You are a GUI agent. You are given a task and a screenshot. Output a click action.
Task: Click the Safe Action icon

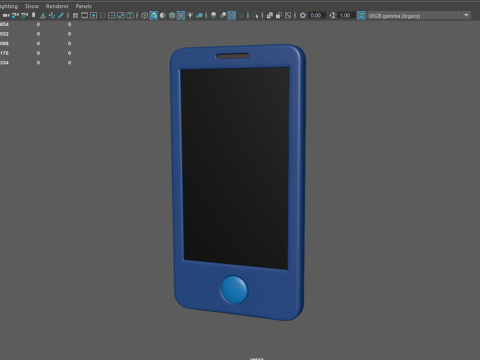(121, 15)
